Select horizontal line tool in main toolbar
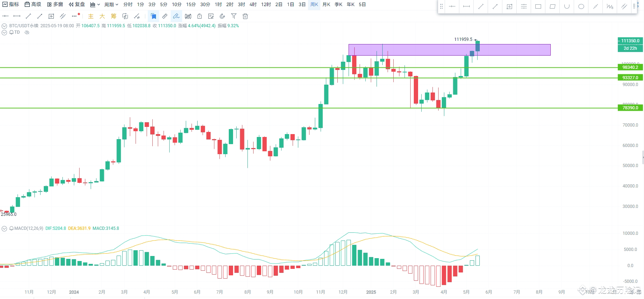644x299 pixels. pos(5,16)
